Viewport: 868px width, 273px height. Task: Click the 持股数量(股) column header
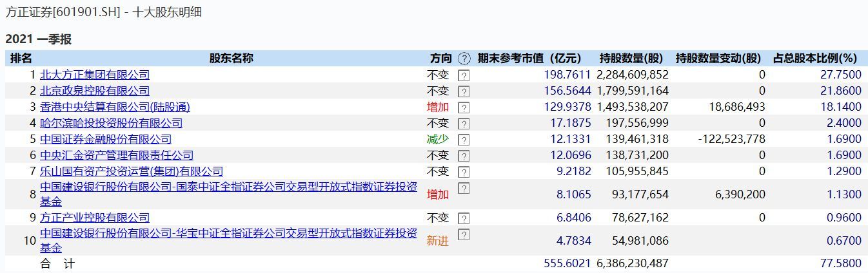pos(631,59)
